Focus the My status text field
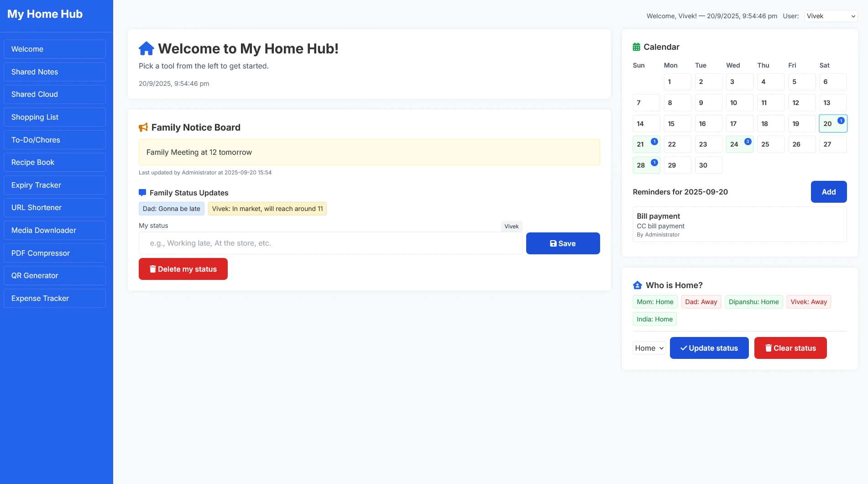Image resolution: width=868 pixels, height=484 pixels. (x=330, y=243)
